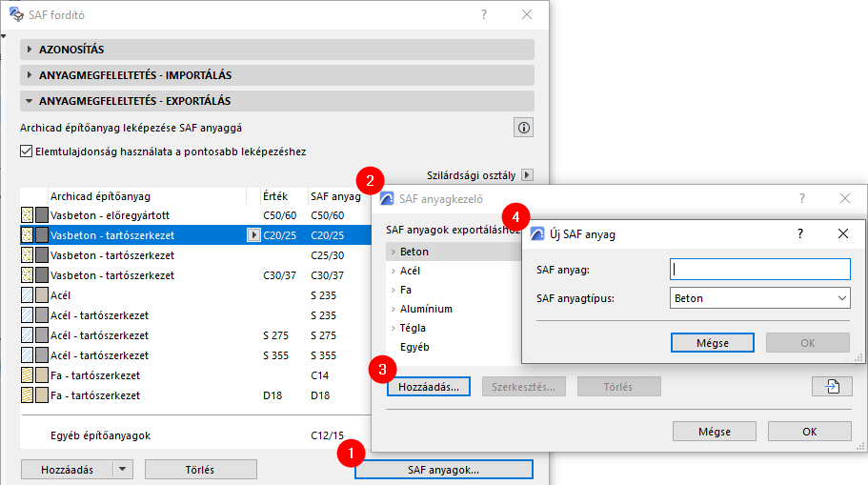The width and height of the screenshot is (868, 485).
Task: Click the hatch fill icon of Vasbeton - előregyártott
Action: [27, 215]
